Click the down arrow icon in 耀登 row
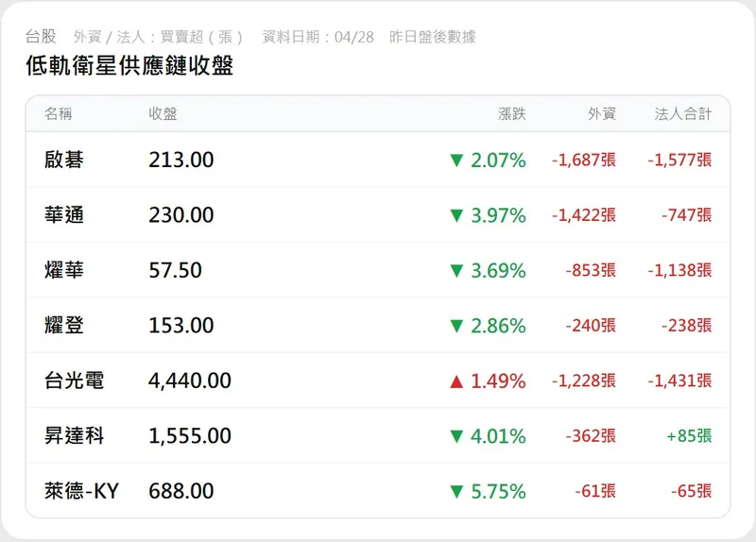756x542 pixels. (456, 326)
